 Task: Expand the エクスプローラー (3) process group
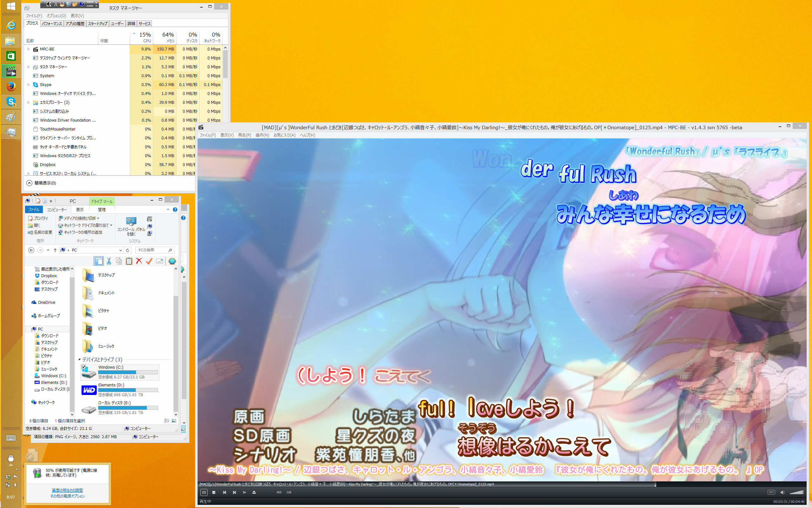(x=28, y=103)
